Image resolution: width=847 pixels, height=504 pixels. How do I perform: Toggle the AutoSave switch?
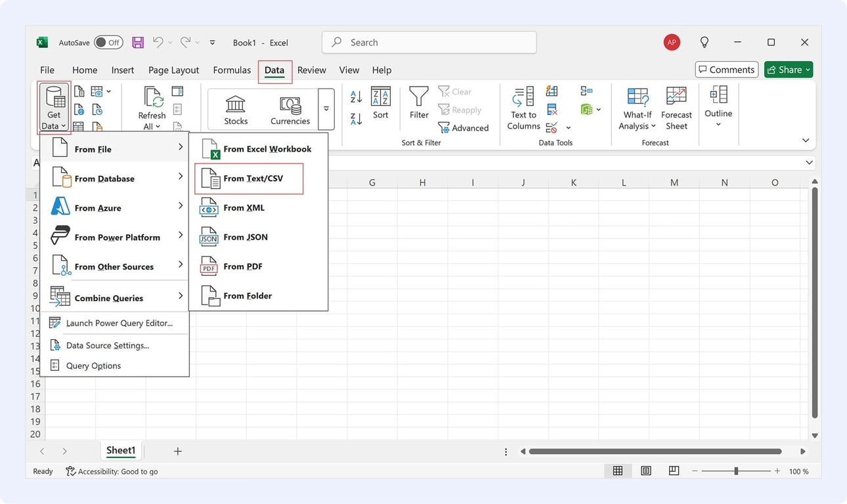pos(108,43)
